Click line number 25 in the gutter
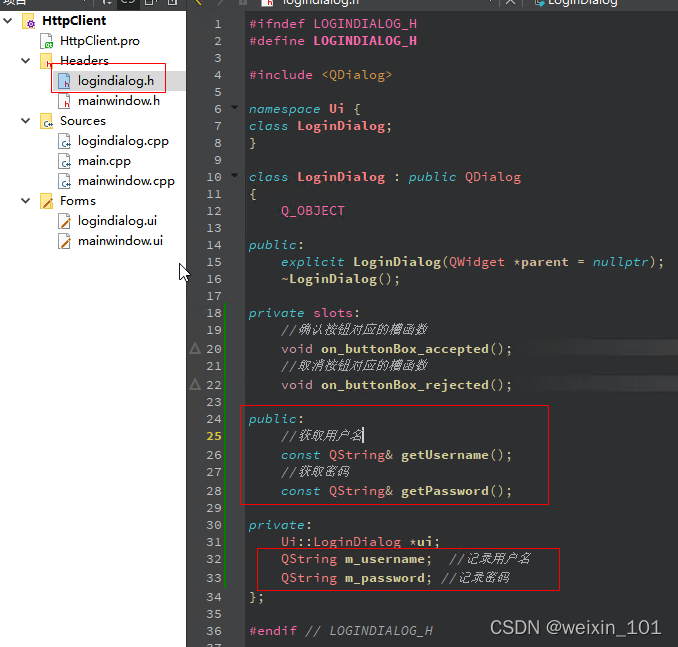The width and height of the screenshot is (678, 647). 214,436
